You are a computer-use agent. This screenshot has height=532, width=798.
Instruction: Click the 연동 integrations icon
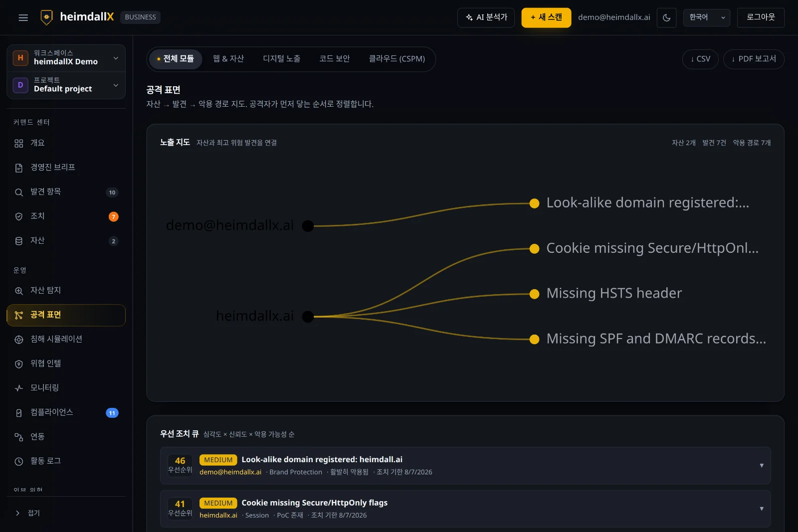19,437
